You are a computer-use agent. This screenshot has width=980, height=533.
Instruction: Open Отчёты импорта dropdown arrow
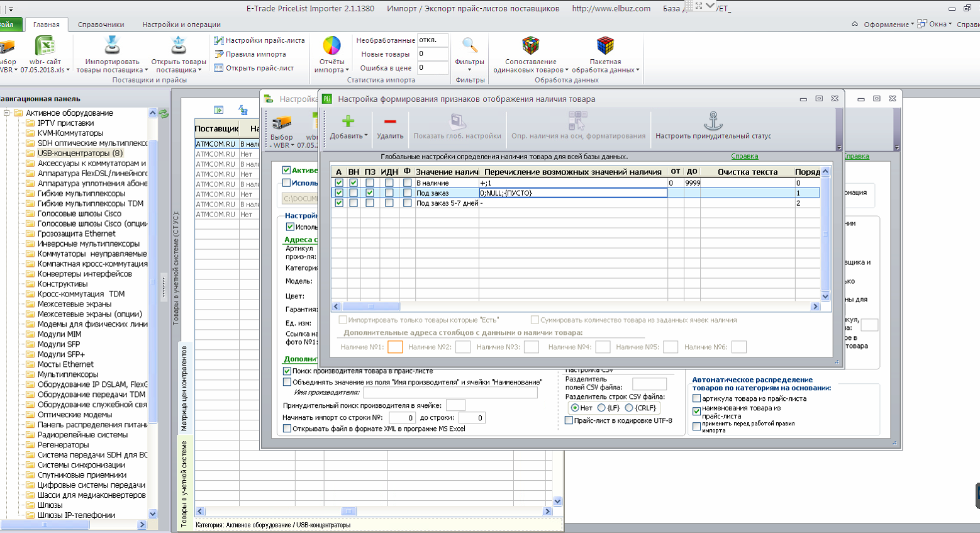tap(347, 70)
